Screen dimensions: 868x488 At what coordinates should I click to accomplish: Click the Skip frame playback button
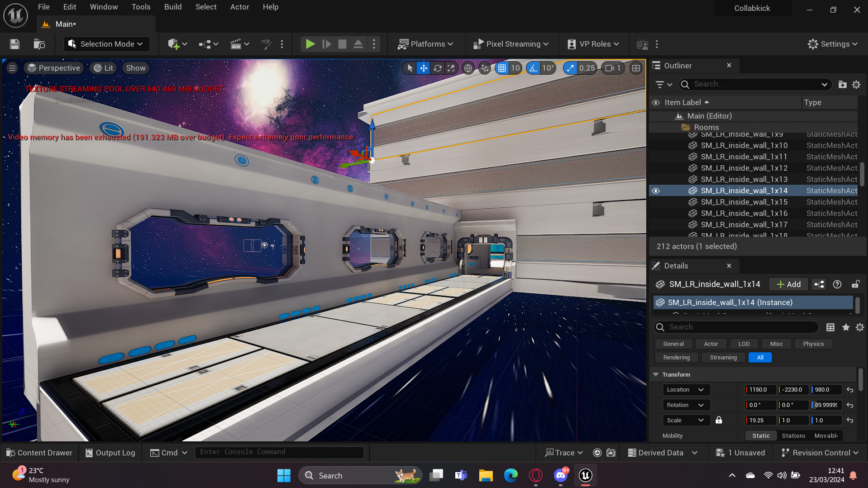coord(326,44)
